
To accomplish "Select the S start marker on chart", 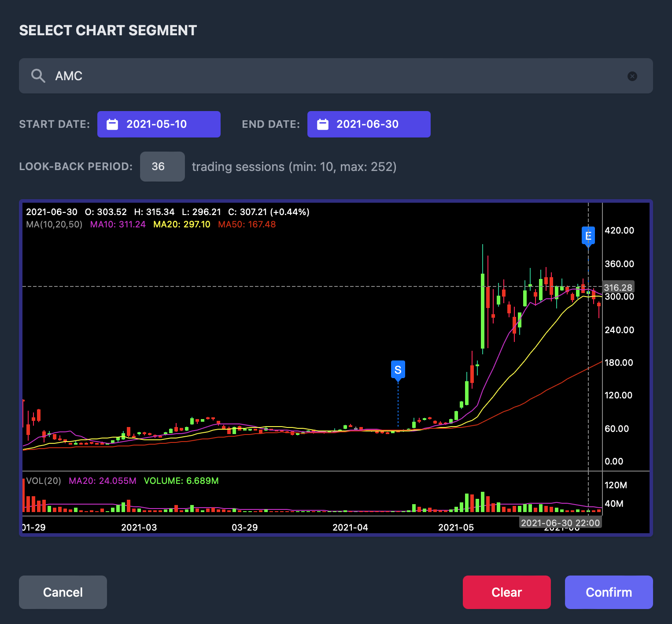I will 398,370.
